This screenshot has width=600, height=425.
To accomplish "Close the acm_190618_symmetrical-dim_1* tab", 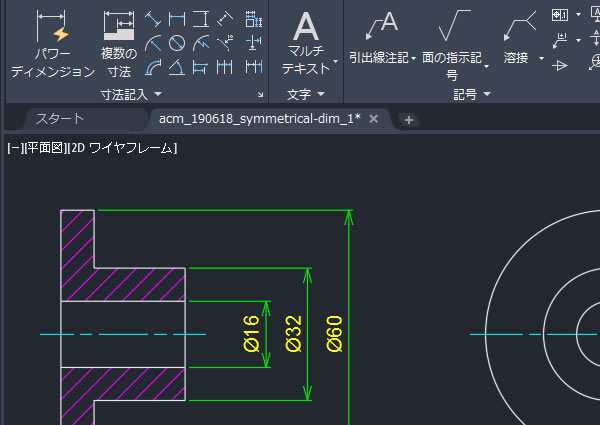I will [373, 119].
